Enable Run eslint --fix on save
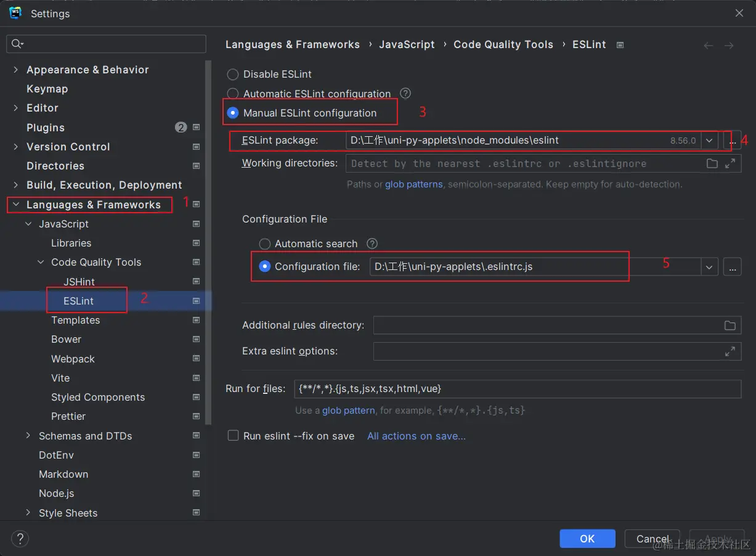This screenshot has width=756, height=556. (233, 436)
